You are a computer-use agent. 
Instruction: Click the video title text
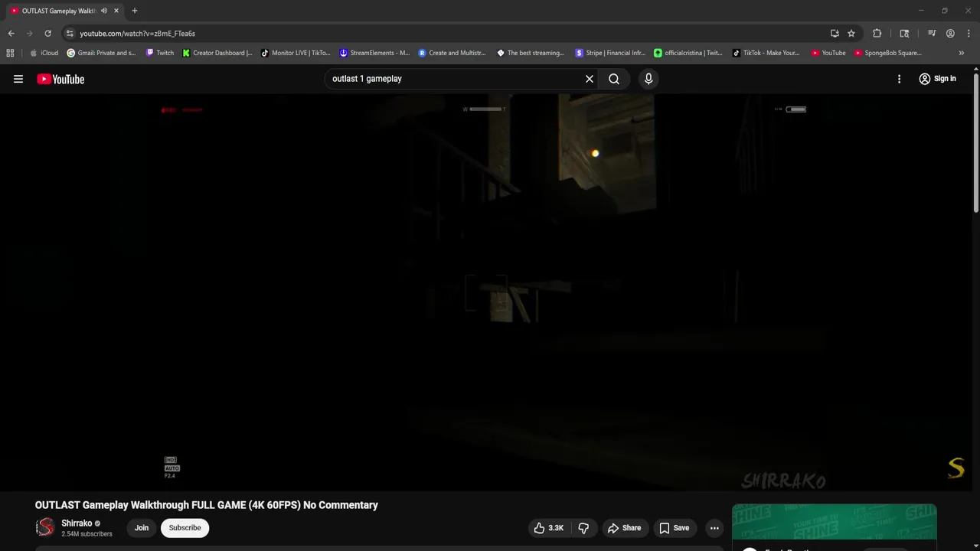coord(207,505)
